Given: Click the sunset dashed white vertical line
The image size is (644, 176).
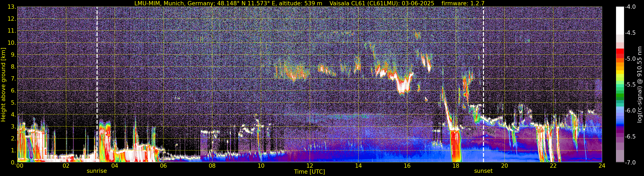Looking at the screenshot, I should [x=483, y=84].
